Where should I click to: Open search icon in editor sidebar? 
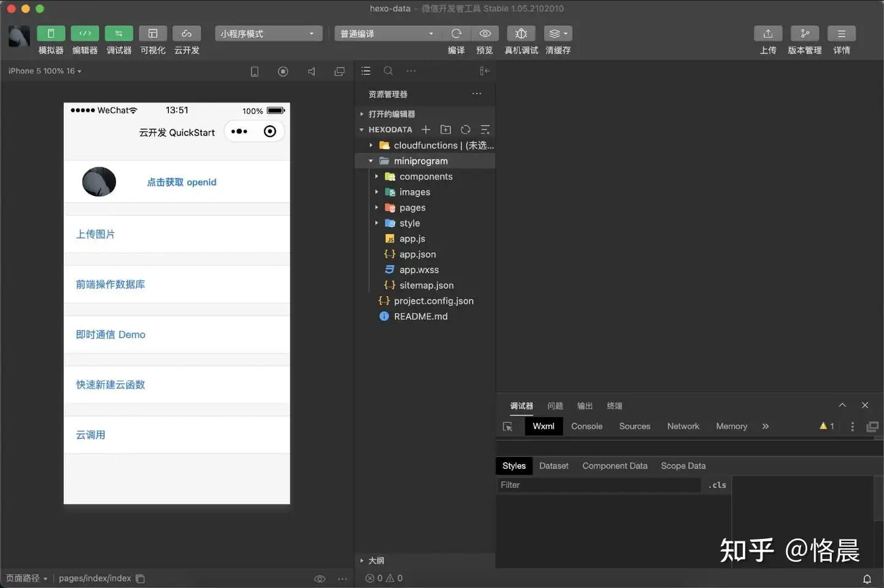pos(388,71)
